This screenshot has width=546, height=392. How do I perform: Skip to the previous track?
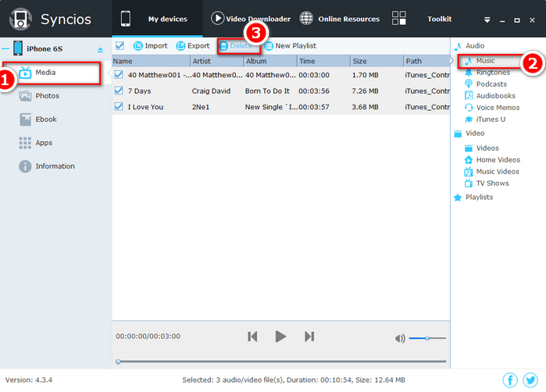252,337
